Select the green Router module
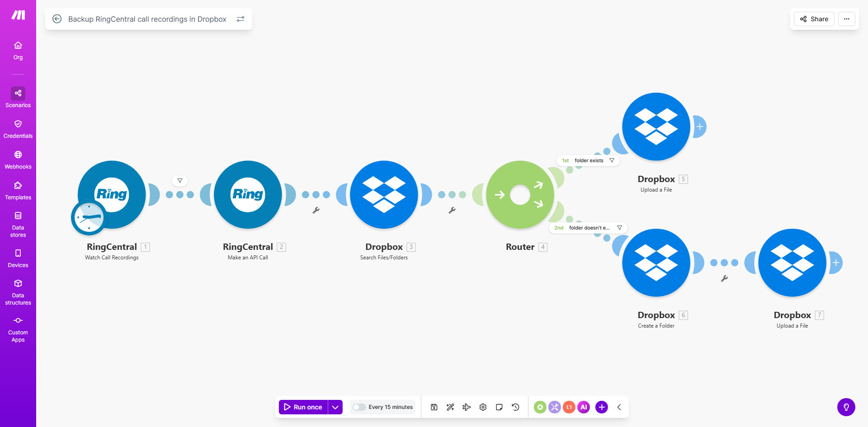 [x=520, y=194]
